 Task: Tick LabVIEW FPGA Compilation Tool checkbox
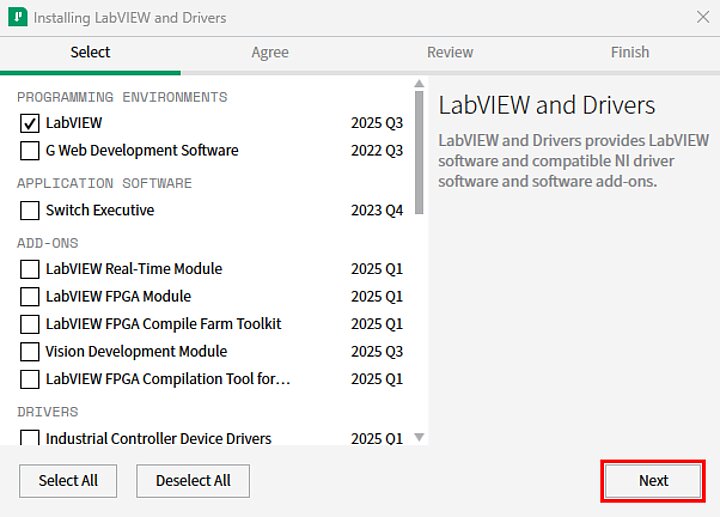point(30,379)
